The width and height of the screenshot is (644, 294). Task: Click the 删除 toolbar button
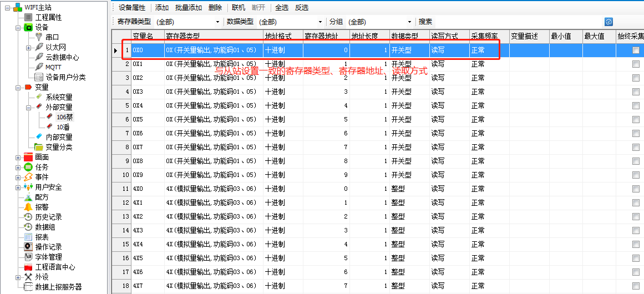pyautogui.click(x=215, y=8)
